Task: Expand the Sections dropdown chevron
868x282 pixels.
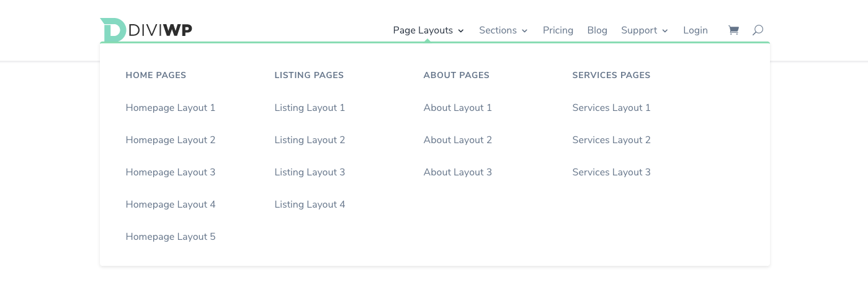Action: (x=524, y=31)
